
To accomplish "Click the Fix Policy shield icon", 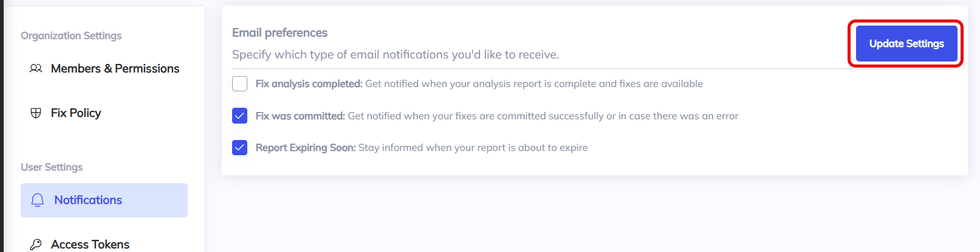I will coord(36,113).
